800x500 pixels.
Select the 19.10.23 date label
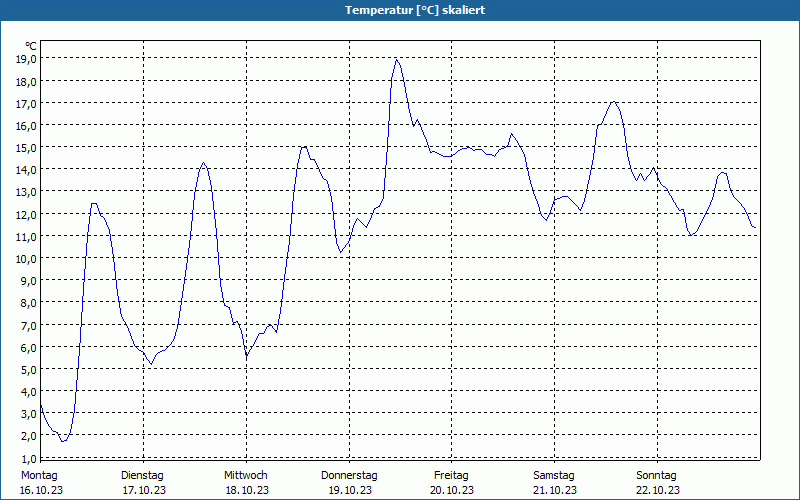pos(349,490)
